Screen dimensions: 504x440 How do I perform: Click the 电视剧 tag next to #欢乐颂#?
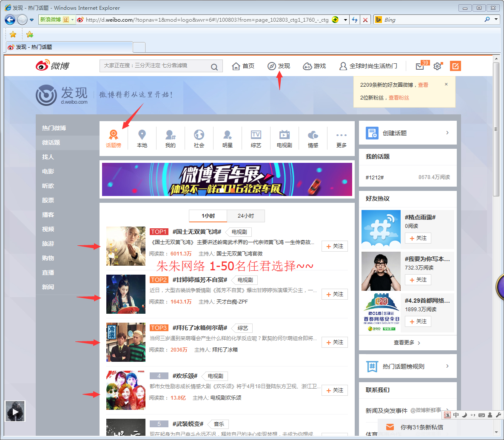point(215,376)
